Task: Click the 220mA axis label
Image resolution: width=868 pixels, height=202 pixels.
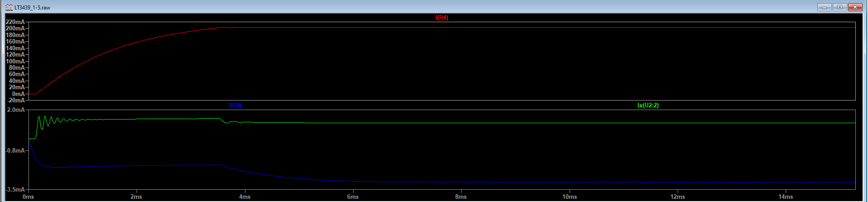Action: click(x=15, y=22)
